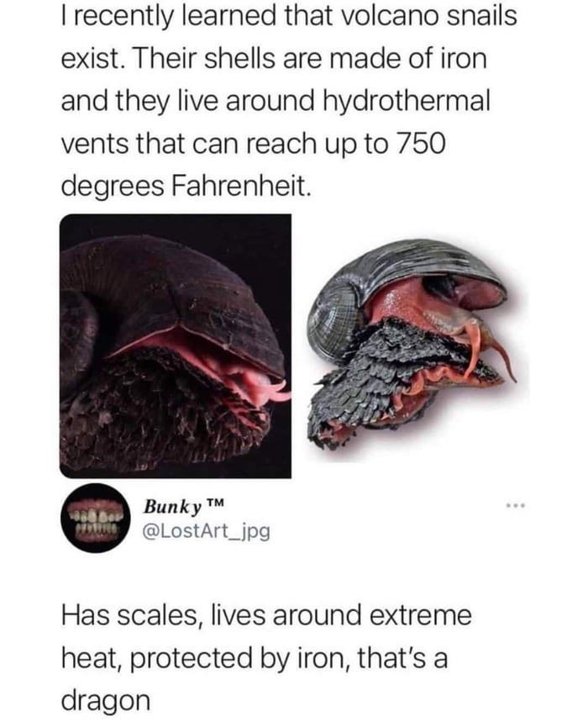588x722 pixels.
Task: Click the teeth profile avatar
Action: coord(95,518)
